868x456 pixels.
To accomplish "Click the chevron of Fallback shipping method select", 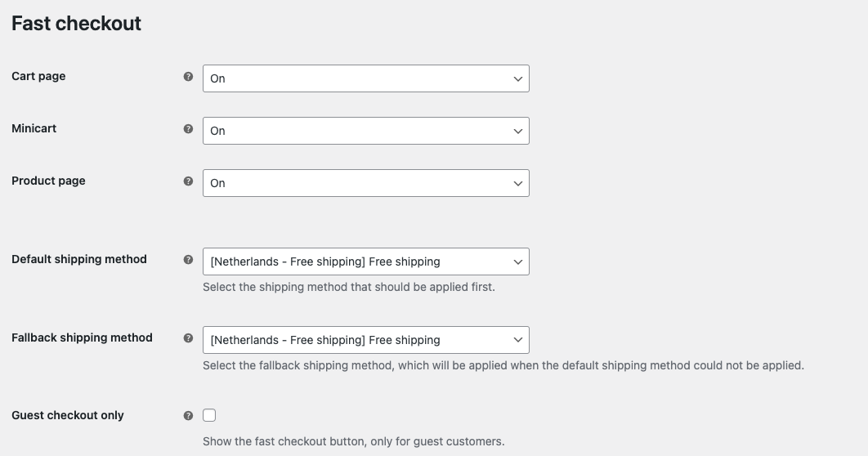I will (x=517, y=340).
